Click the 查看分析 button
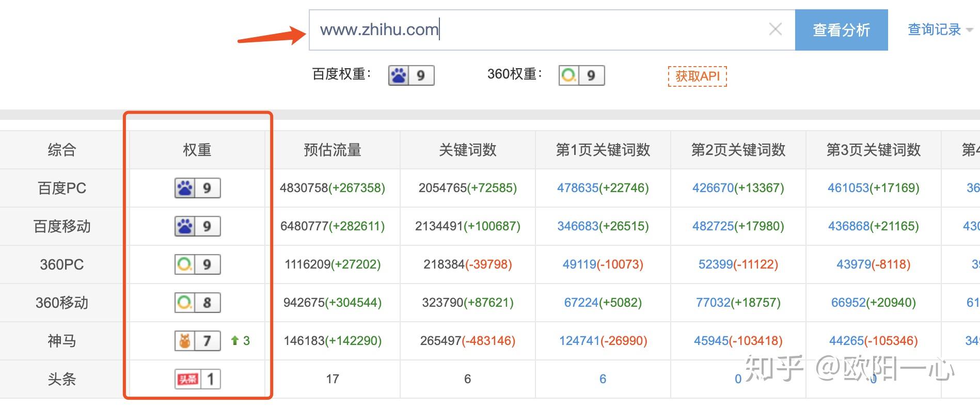This screenshot has width=980, height=408. point(841,30)
